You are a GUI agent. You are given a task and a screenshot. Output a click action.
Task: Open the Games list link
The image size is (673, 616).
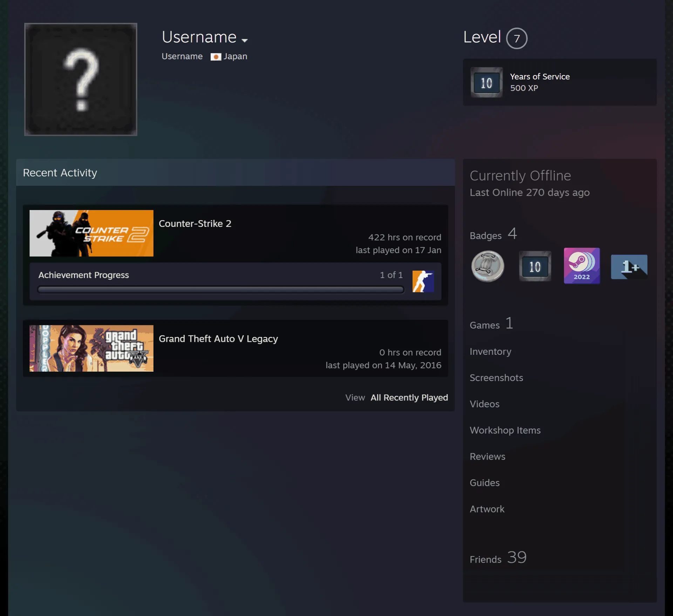pos(491,324)
